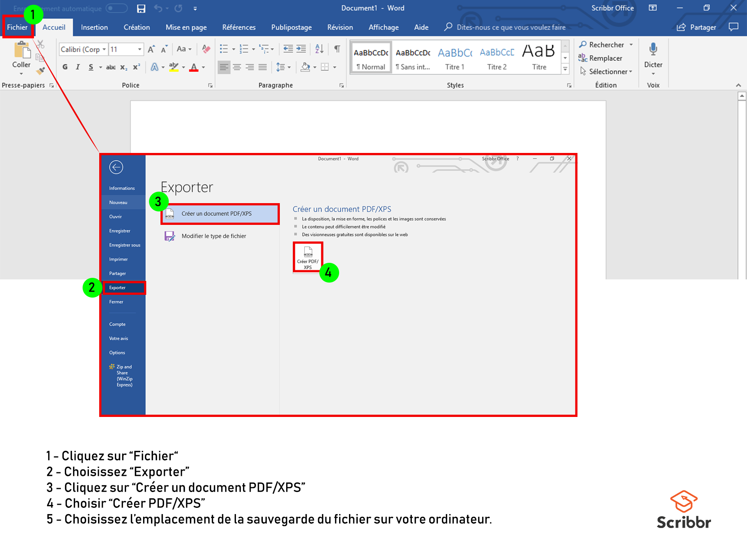This screenshot has width=747, height=560.
Task: Clear all formatting with the eraser icon
Action: click(206, 49)
